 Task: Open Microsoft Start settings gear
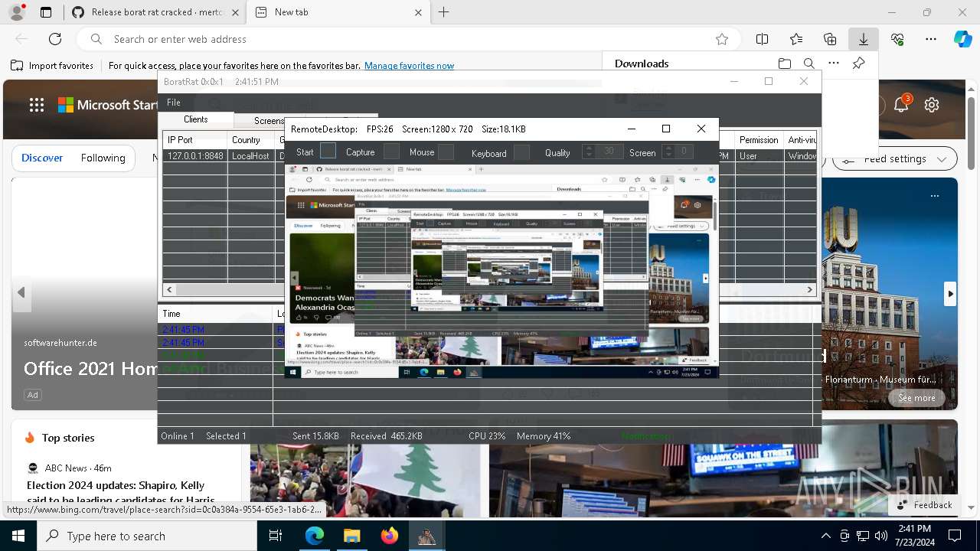click(x=932, y=105)
